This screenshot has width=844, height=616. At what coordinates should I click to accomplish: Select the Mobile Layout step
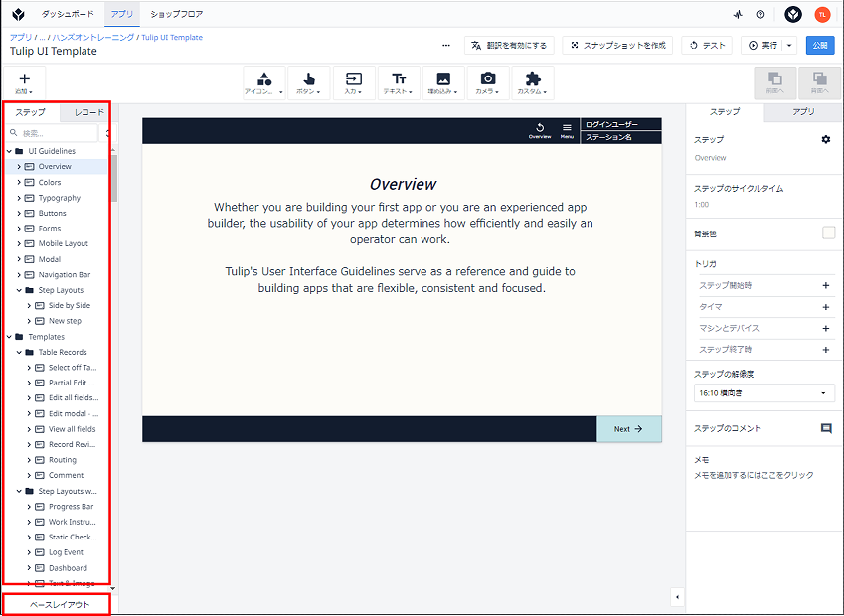63,243
